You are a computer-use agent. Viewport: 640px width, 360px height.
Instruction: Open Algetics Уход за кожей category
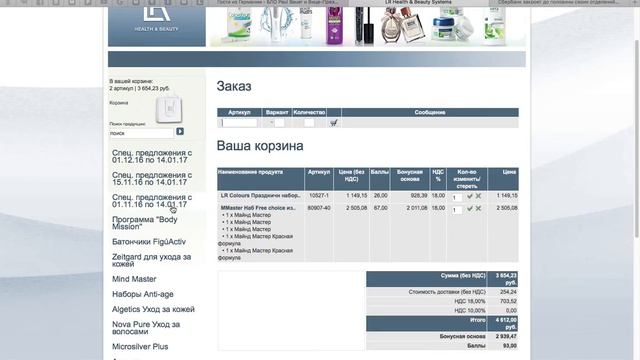pos(153,309)
